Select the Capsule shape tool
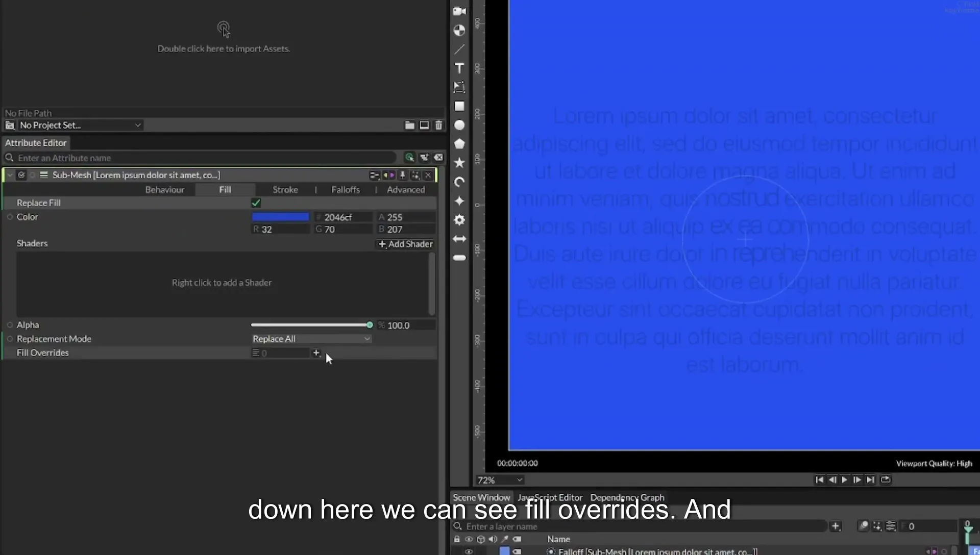980x555 pixels. pyautogui.click(x=459, y=258)
